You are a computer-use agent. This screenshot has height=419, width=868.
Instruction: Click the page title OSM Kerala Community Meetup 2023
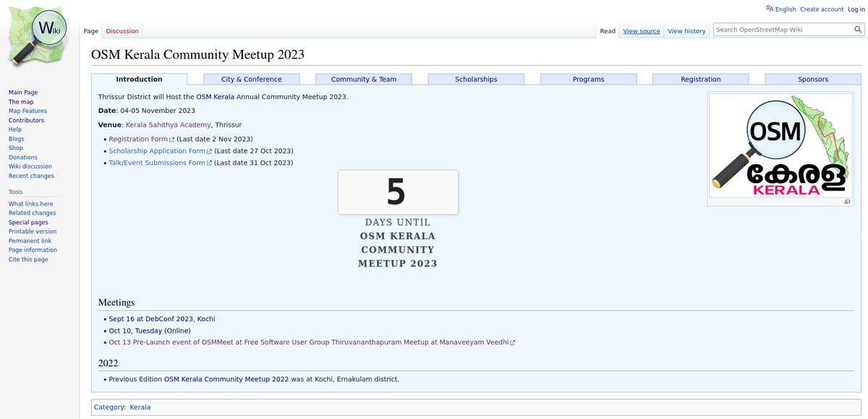tap(197, 55)
